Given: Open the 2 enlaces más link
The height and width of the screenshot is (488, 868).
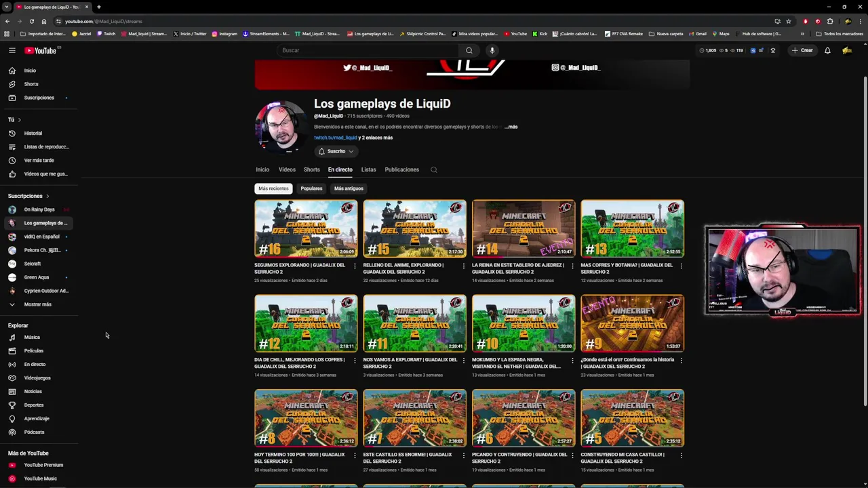Looking at the screenshot, I should [x=377, y=138].
